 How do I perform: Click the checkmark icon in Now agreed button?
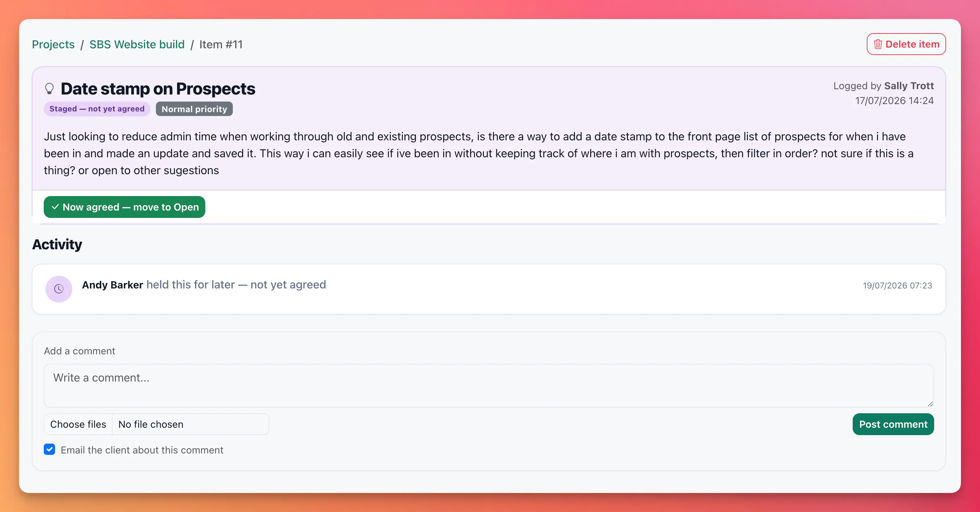(x=55, y=207)
